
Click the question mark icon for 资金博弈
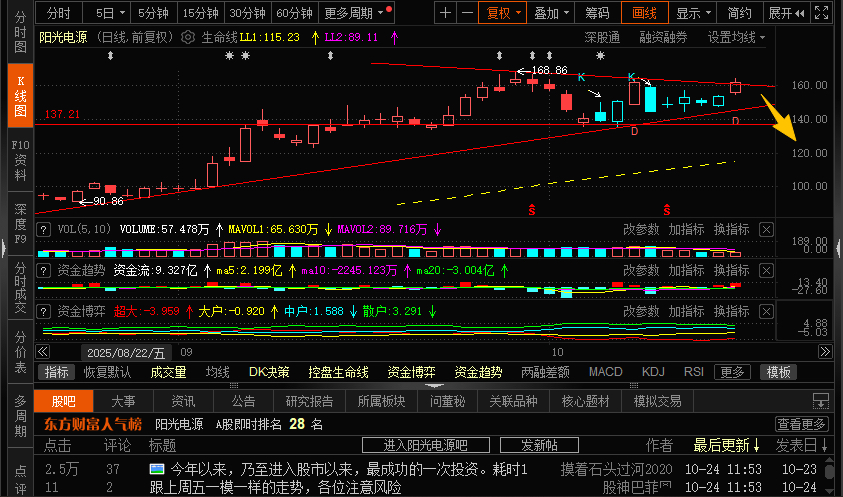point(44,311)
